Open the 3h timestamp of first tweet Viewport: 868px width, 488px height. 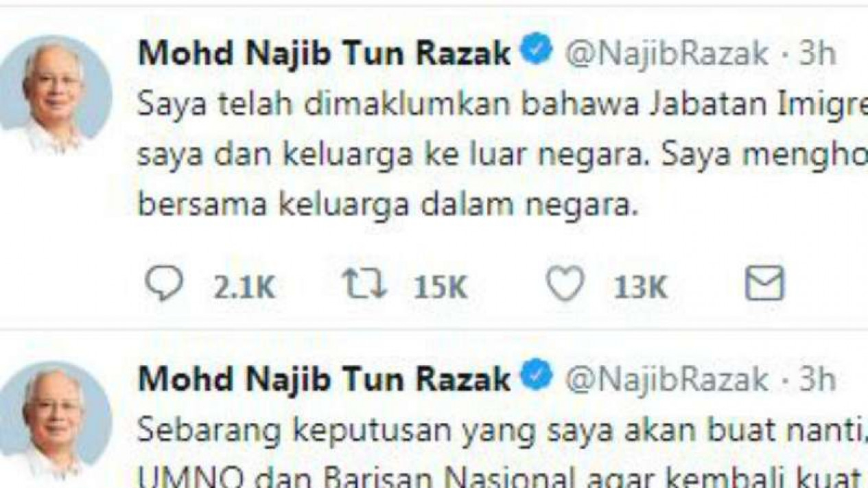pyautogui.click(x=817, y=54)
